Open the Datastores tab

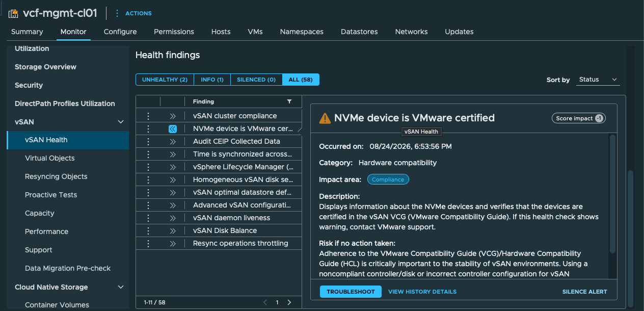[359, 32]
